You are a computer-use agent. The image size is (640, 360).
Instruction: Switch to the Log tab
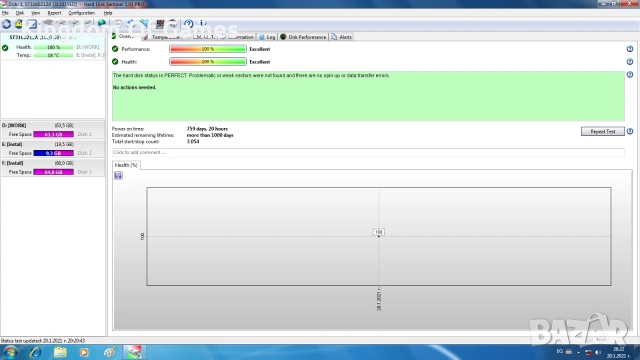coord(267,37)
